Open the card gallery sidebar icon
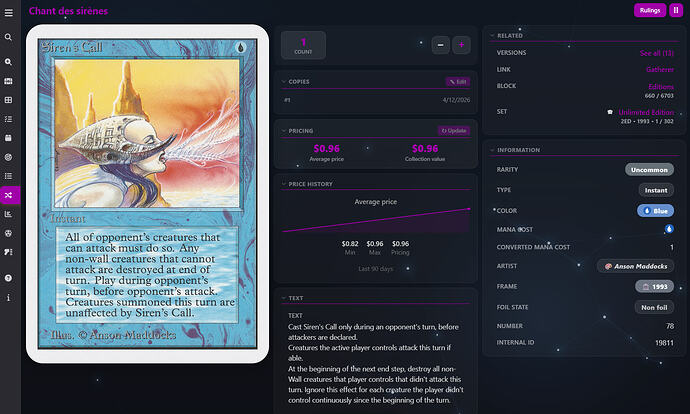 8,81
